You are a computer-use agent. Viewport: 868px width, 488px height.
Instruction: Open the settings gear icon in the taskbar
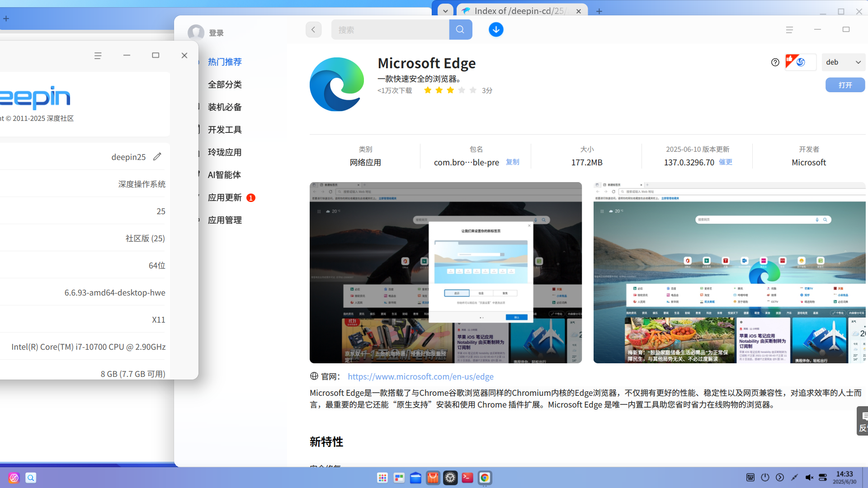[450, 478]
